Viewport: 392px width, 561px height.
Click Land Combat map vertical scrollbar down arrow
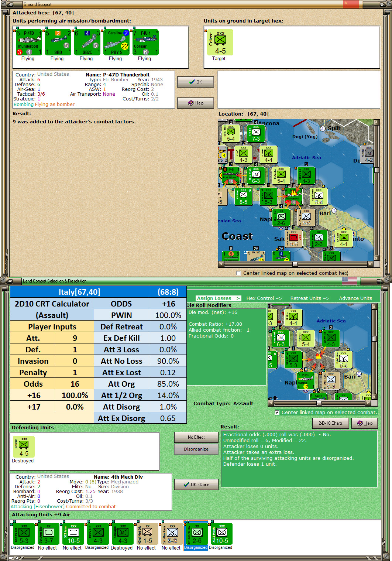coord(374,397)
